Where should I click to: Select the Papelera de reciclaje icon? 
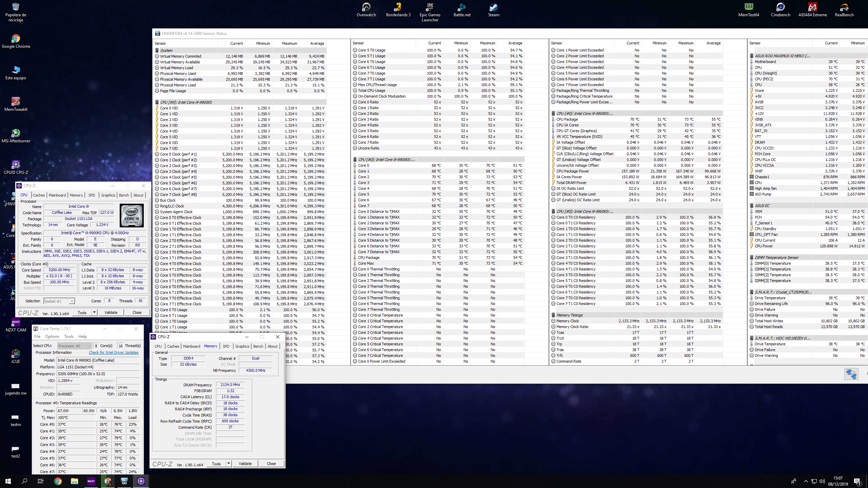click(x=16, y=12)
